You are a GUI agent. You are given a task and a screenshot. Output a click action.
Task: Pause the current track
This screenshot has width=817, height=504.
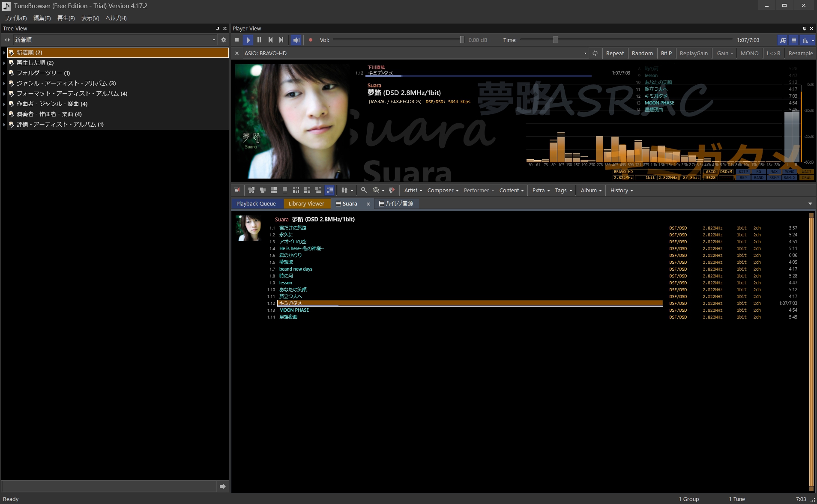259,40
